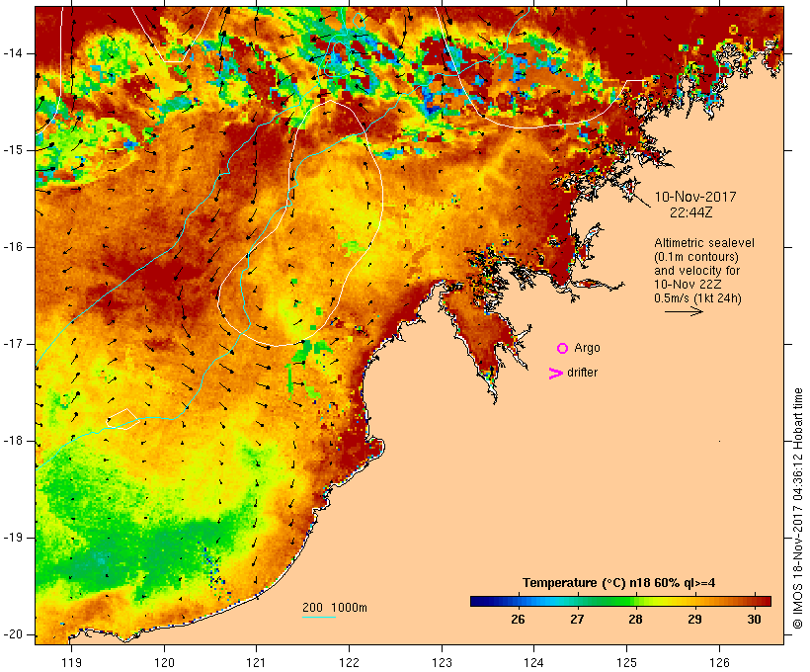Click the '-18' latitude axis label
Image resolution: width=810 pixels, height=672 pixels.
point(13,441)
